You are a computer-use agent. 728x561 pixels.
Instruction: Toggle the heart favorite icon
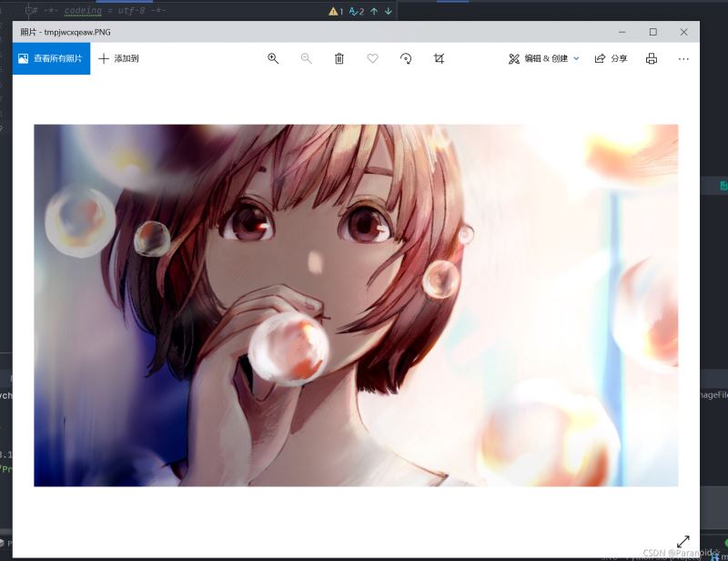pos(372,58)
